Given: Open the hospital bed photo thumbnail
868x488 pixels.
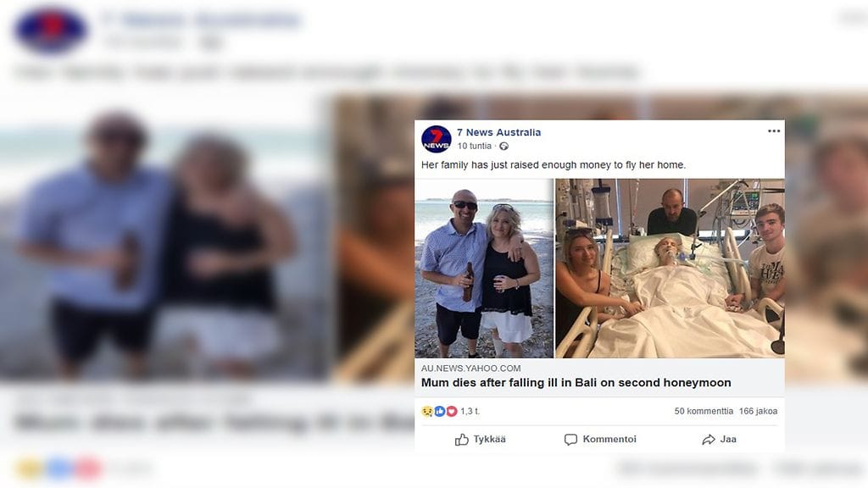Looking at the screenshot, I should click(x=670, y=268).
